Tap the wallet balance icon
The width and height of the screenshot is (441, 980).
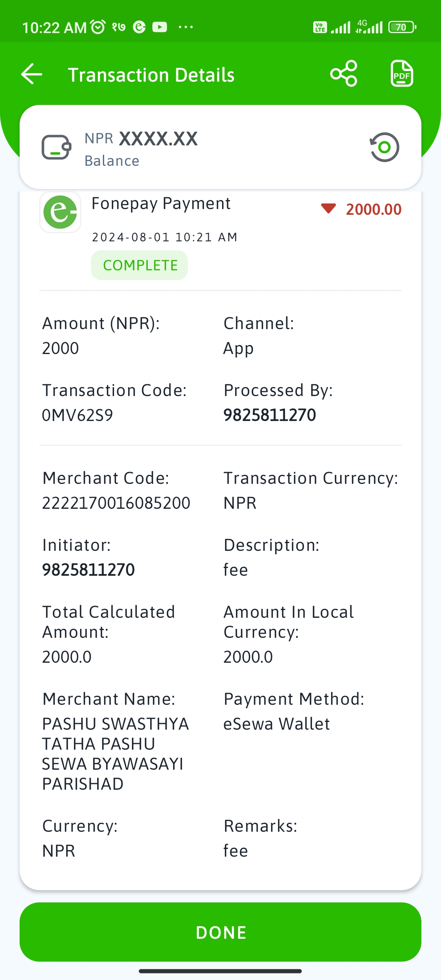coord(56,147)
